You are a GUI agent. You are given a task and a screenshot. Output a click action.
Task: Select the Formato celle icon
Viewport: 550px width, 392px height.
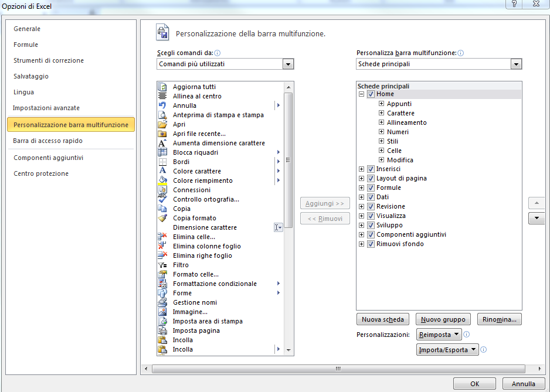point(162,274)
